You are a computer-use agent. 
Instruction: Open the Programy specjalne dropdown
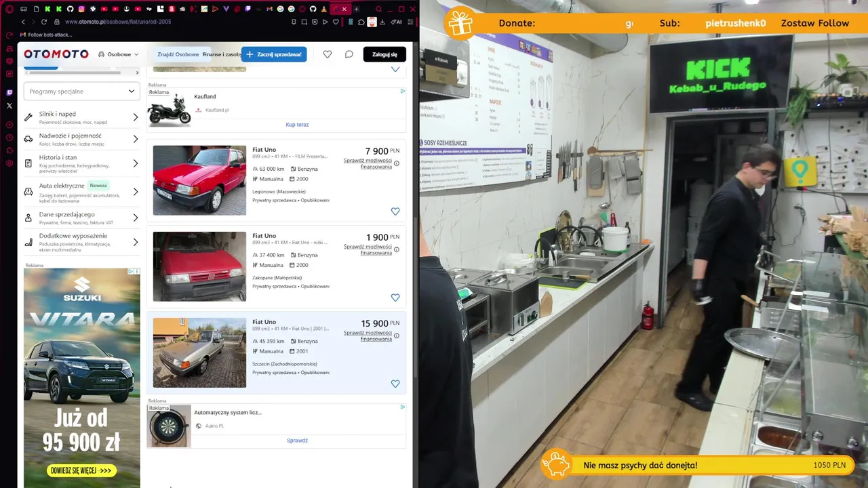point(82,91)
